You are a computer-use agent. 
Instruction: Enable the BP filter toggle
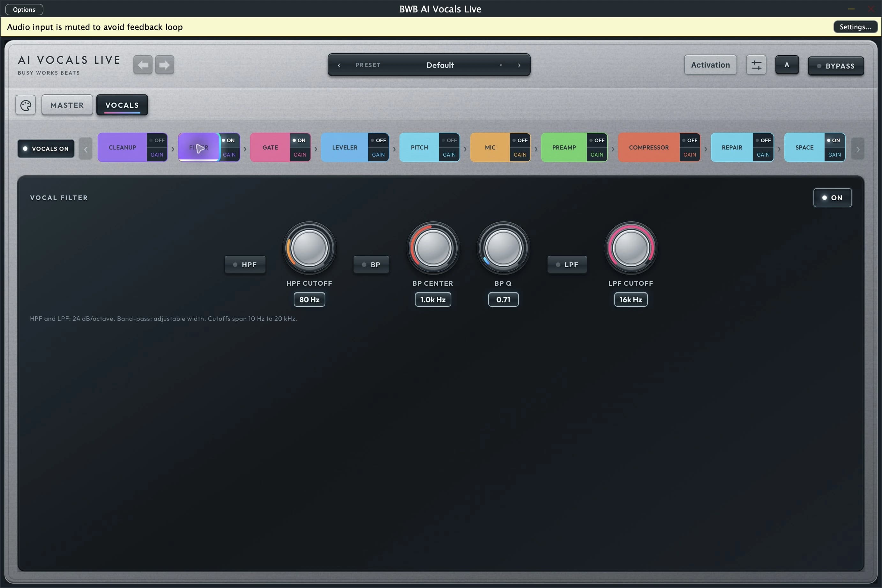(371, 265)
